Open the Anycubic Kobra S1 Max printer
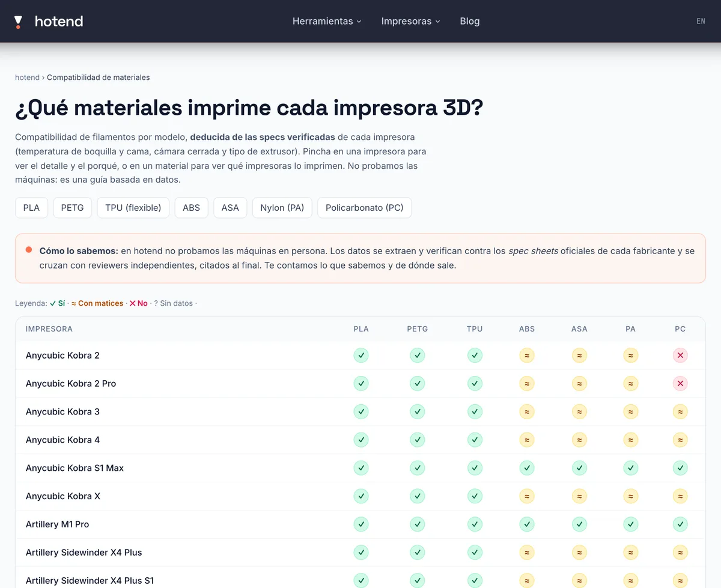Image resolution: width=721 pixels, height=588 pixels. (75, 468)
